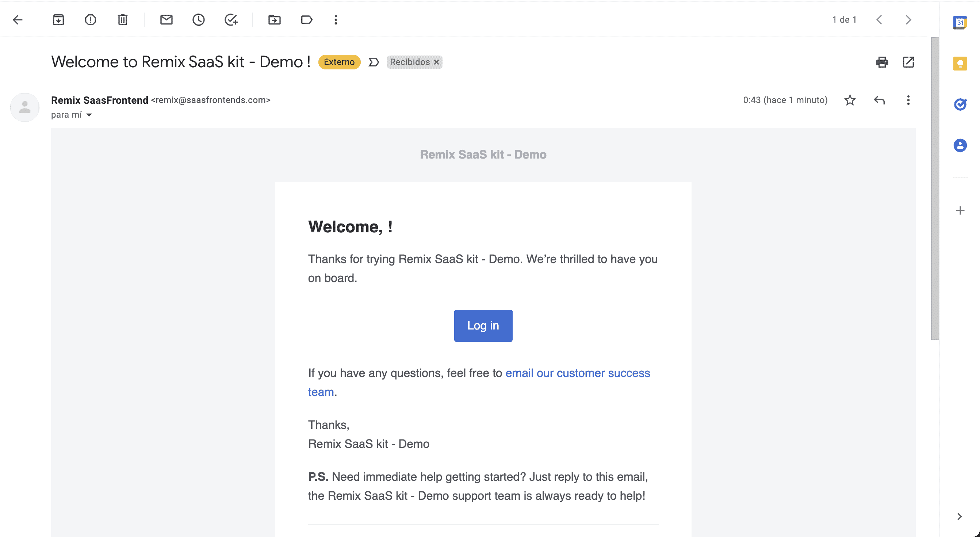The image size is (980, 537).
Task: Click the sender address remix@saasfrontends.com
Action: (210, 100)
